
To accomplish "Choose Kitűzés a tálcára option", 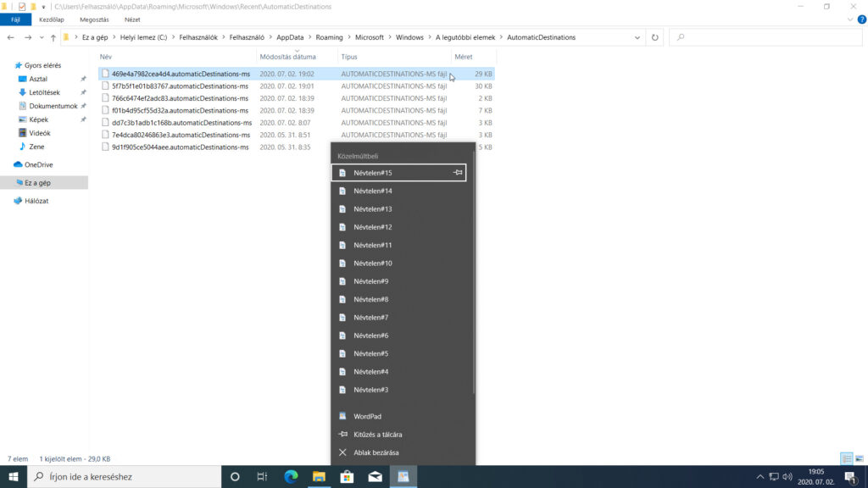I will click(403, 435).
